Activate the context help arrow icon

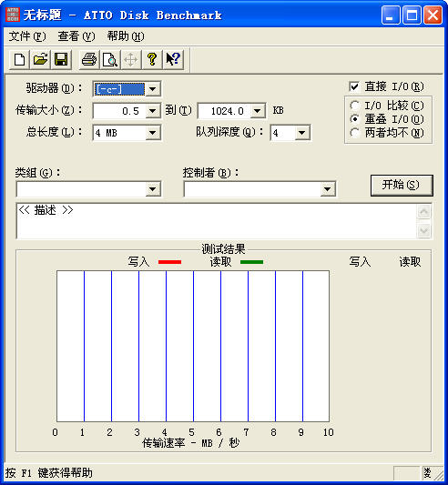[x=173, y=59]
